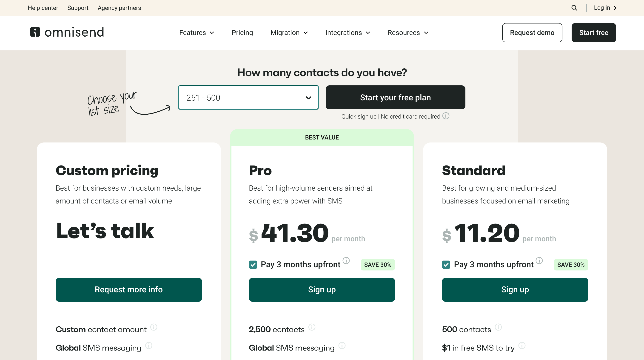Viewport: 644px width, 360px height.
Task: Click info icon beside 500 contacts
Action: [498, 327]
